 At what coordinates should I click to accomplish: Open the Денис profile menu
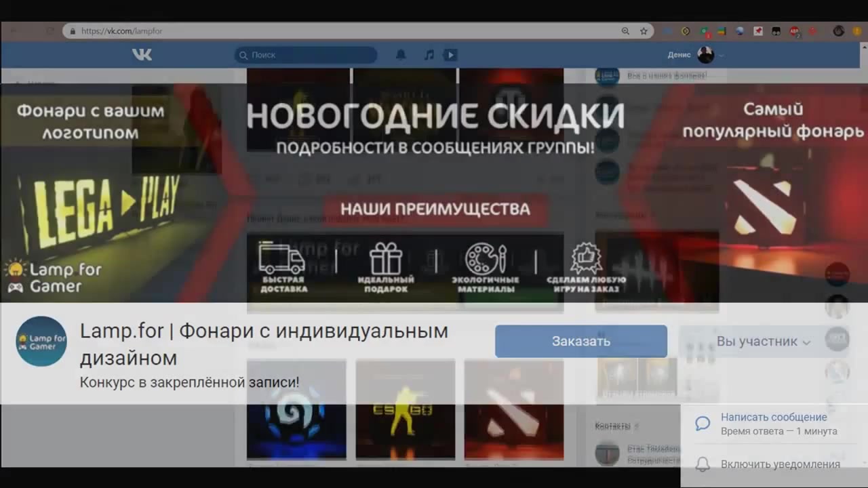(696, 55)
